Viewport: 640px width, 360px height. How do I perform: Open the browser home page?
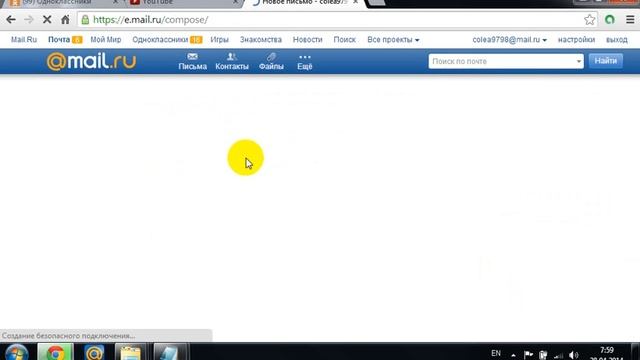[x=65, y=20]
